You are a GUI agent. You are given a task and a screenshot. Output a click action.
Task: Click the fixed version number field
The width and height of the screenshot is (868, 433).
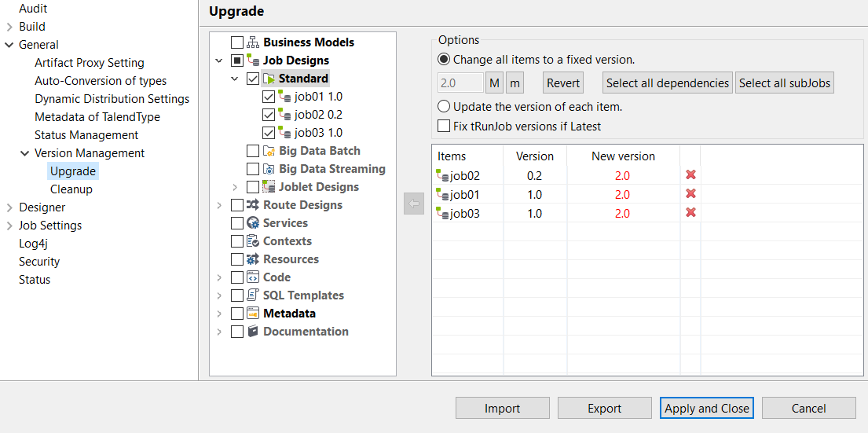coord(460,83)
